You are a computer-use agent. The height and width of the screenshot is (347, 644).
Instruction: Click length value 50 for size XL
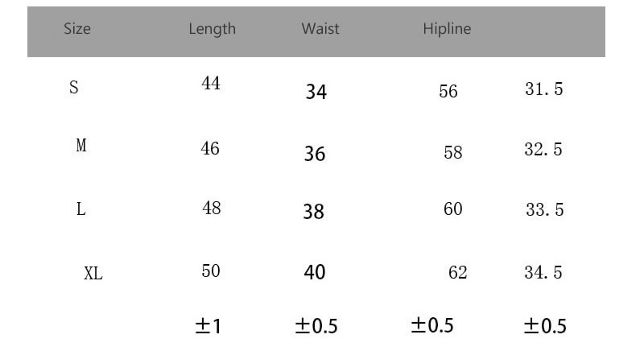pyautogui.click(x=211, y=271)
